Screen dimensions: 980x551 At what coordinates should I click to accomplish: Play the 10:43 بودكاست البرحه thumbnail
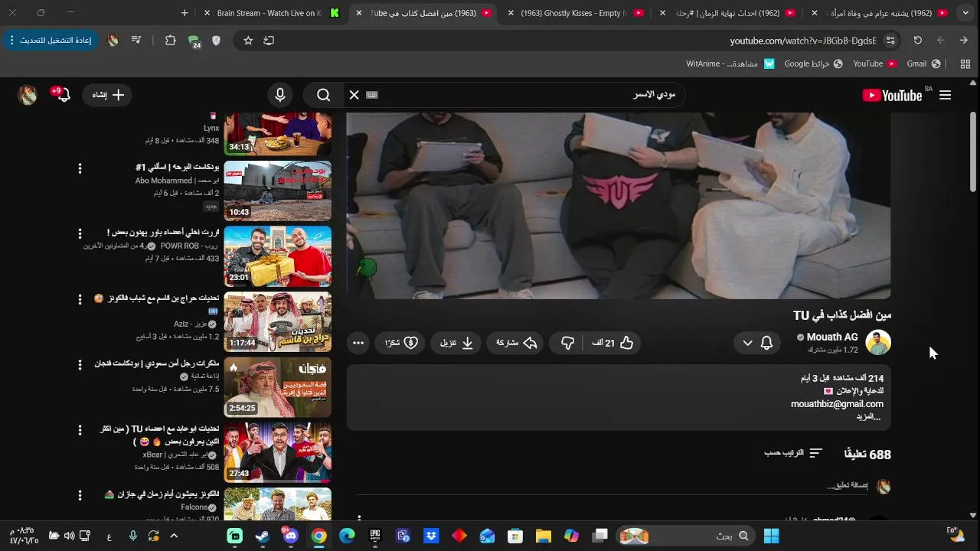coord(278,191)
